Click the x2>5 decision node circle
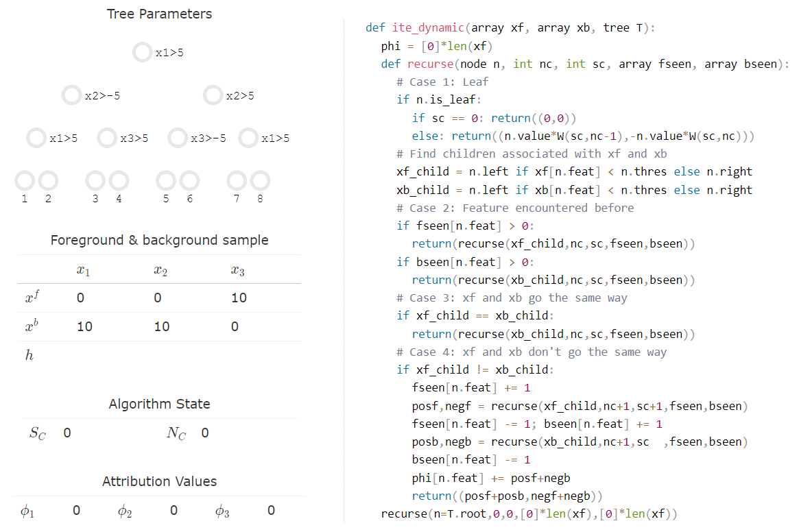 [213, 95]
